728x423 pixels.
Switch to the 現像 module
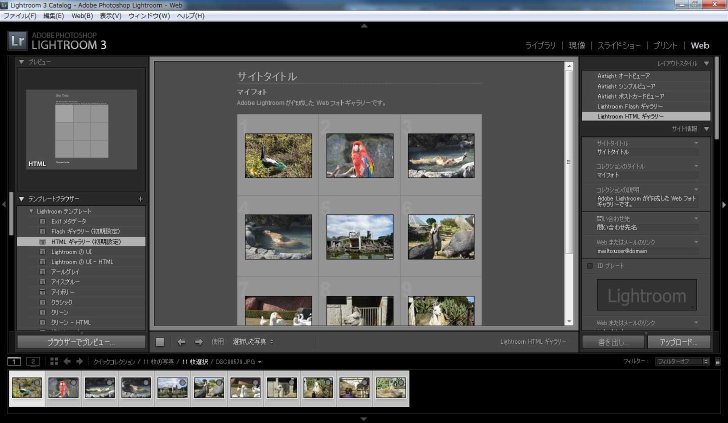[x=577, y=46]
